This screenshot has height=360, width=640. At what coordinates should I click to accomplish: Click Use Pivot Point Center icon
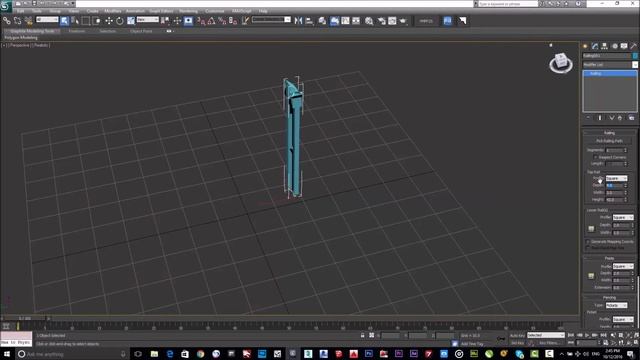click(165, 20)
